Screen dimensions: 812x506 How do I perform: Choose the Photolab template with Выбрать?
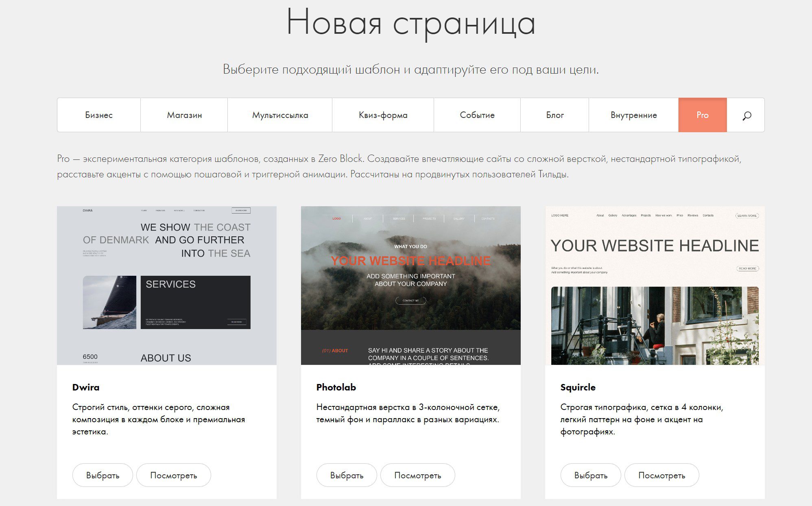point(347,475)
